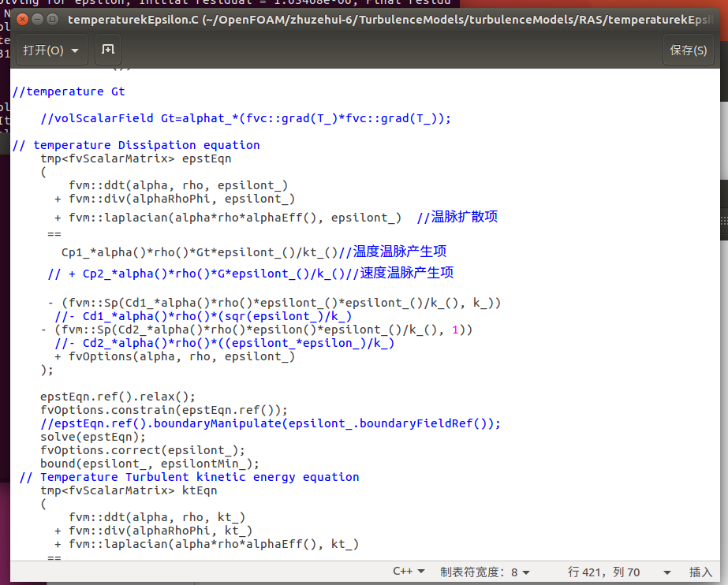Click the bound(epsilont_, epsilontMin_) line

point(150,464)
